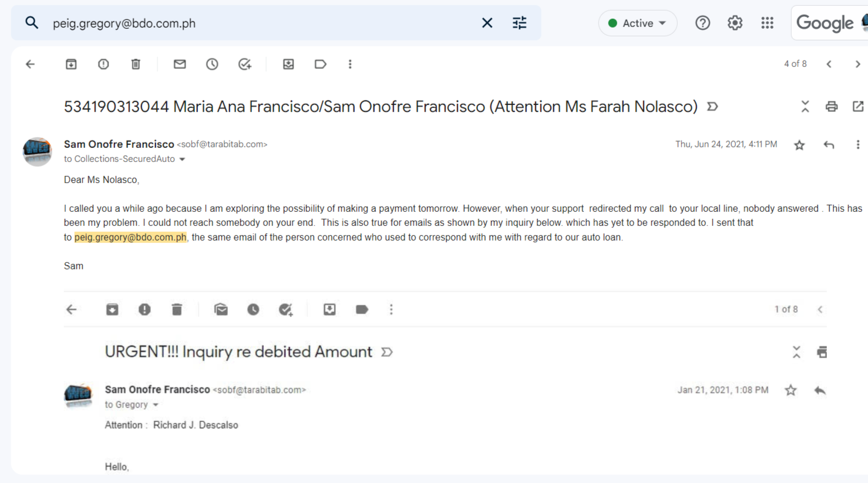
Task: Click archive icon in quoted email toolbar
Action: point(112,309)
